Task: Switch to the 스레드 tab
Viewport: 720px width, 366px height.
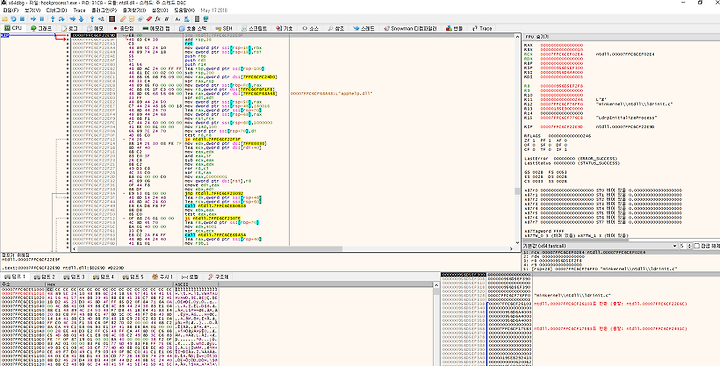Action: 363,28
